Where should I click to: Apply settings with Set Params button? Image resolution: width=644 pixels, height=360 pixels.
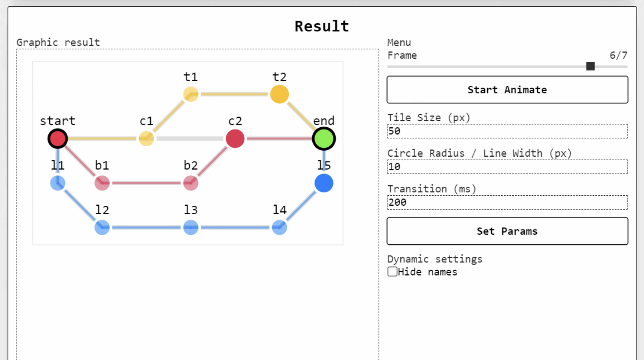click(507, 231)
